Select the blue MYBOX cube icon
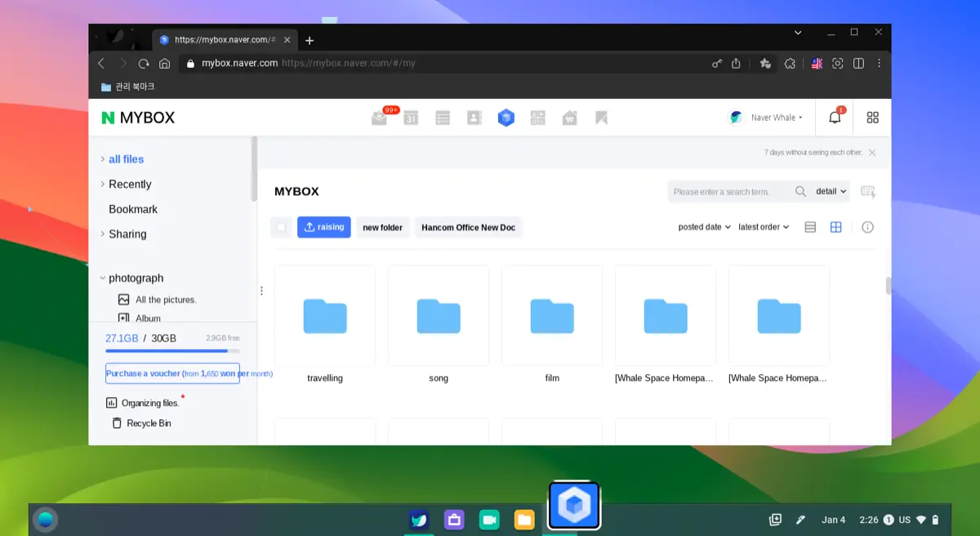 click(x=506, y=117)
